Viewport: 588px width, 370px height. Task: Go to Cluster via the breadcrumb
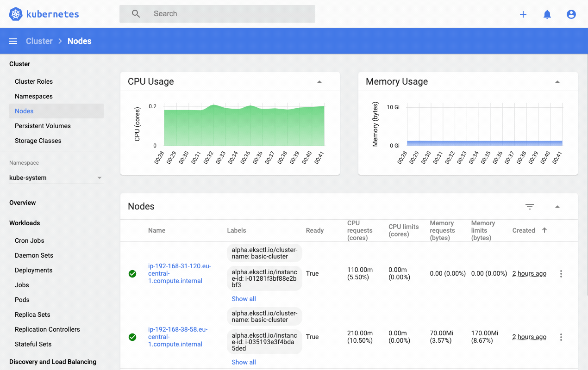(39, 41)
